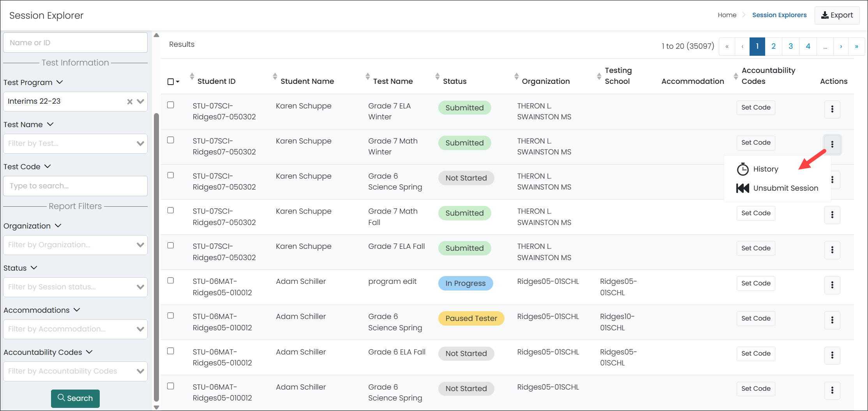Viewport: 868px width, 411px height.
Task: Select History from the context menu
Action: click(x=766, y=169)
